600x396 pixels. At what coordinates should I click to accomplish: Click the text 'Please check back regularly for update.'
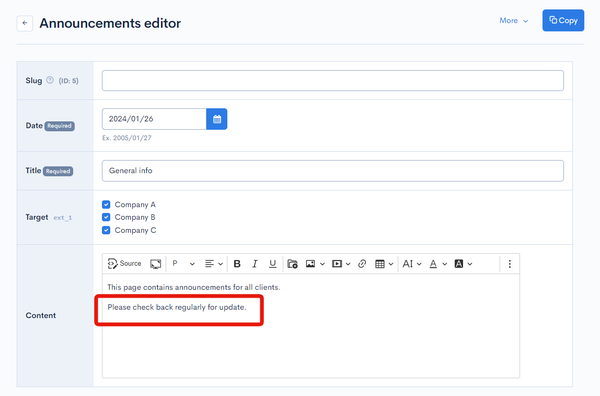coord(177,307)
